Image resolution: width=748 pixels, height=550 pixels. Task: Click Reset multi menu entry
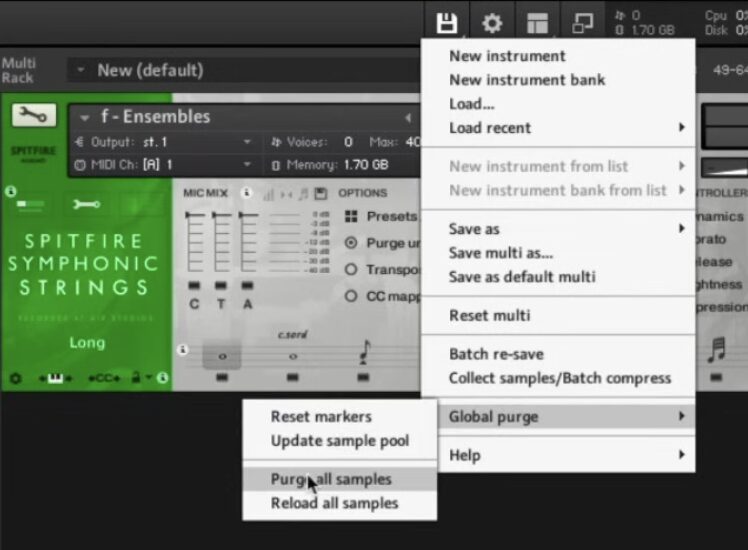click(x=489, y=315)
